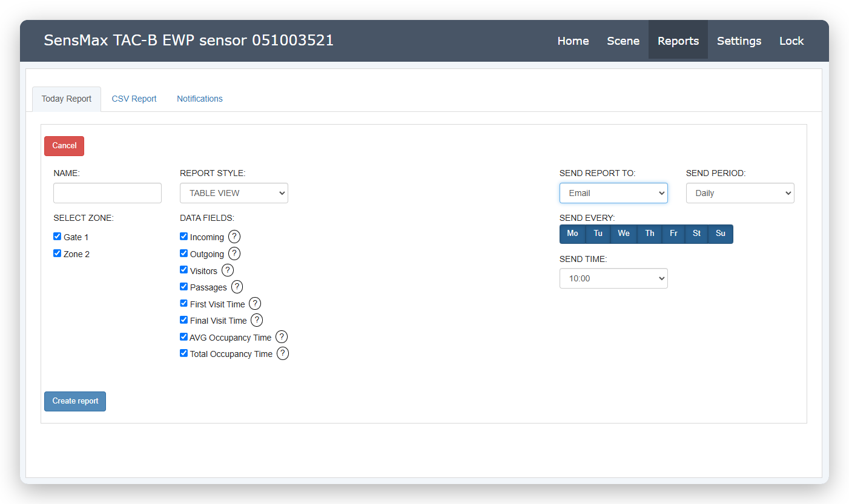
Task: Disable the Visitors checkbox
Action: coord(183,270)
